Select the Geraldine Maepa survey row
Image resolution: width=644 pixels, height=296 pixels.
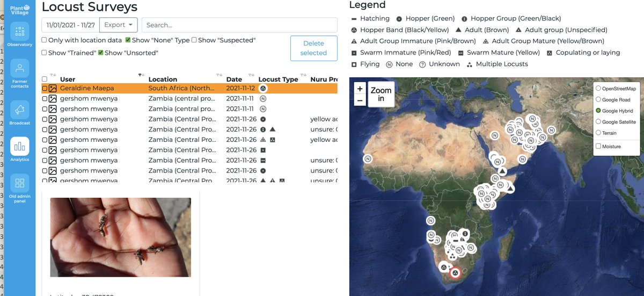pos(189,88)
